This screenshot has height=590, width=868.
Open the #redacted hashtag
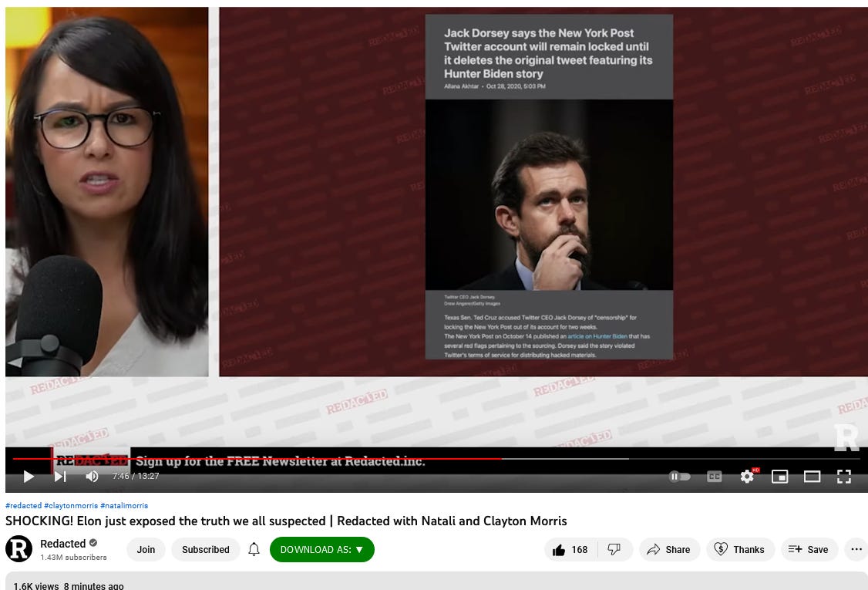[23, 505]
